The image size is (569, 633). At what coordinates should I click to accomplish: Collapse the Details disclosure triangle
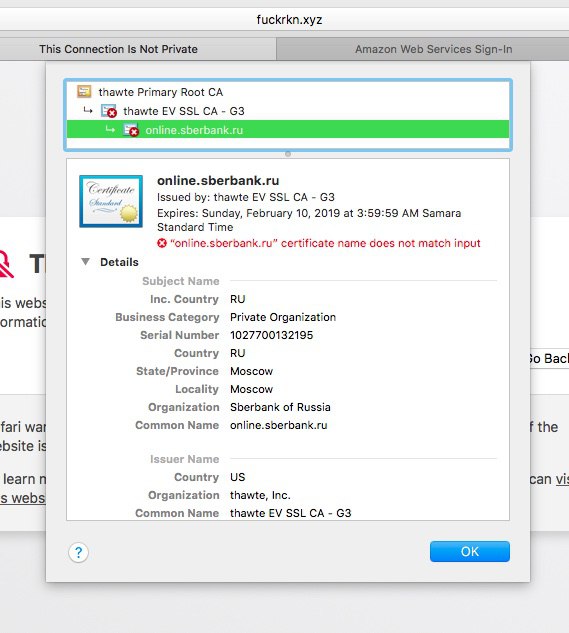tap(85, 262)
